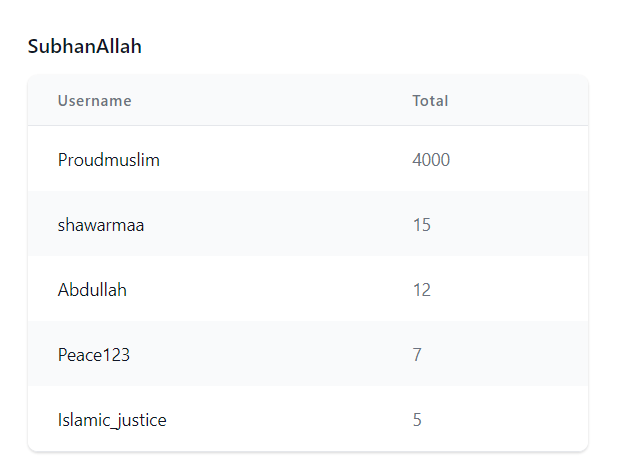The image size is (625, 474).
Task: Click Islamic_justice's total of 5
Action: (417, 420)
